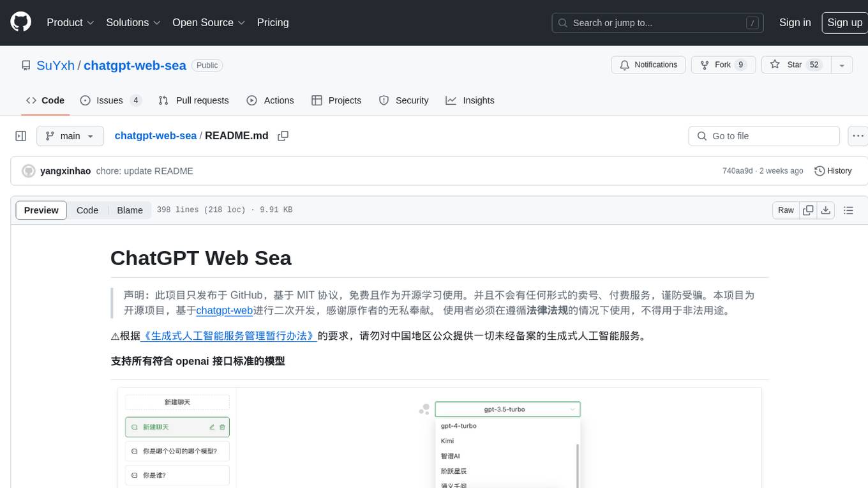Switch to the Security tab
868x488 pixels.
click(x=403, y=100)
